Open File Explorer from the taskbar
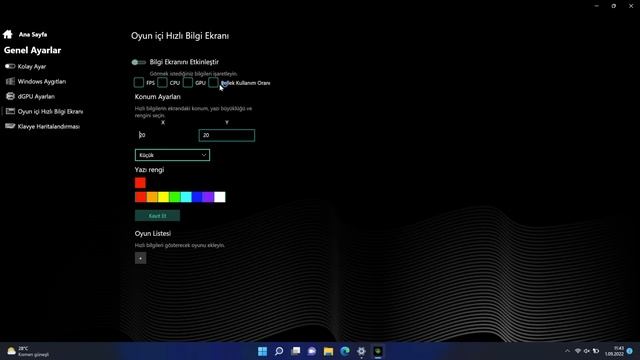Image resolution: width=640 pixels, height=360 pixels. pyautogui.click(x=328, y=351)
